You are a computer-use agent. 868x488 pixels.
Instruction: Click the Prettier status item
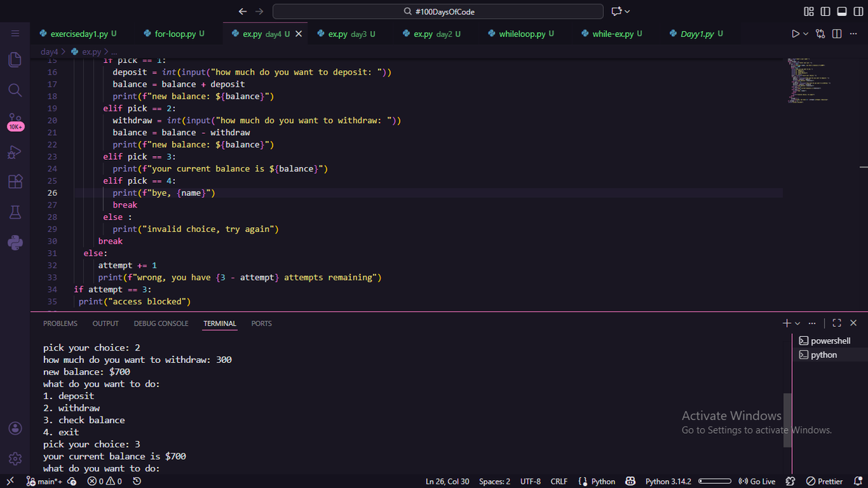pyautogui.click(x=825, y=481)
